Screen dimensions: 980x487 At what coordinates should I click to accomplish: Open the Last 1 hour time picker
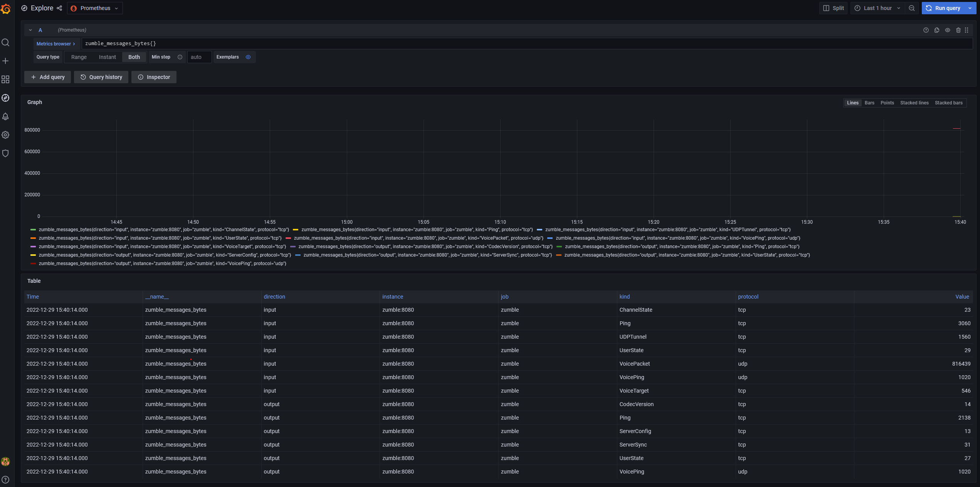[877, 8]
